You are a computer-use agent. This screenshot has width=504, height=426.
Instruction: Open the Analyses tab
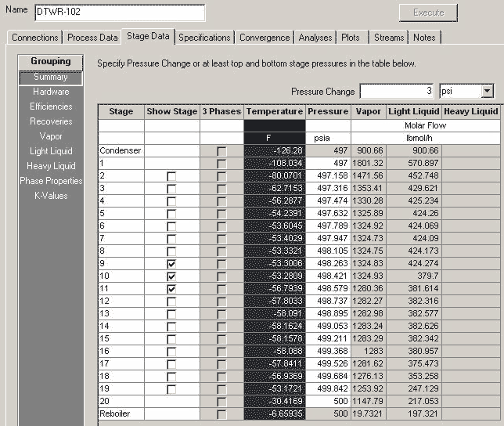point(315,38)
